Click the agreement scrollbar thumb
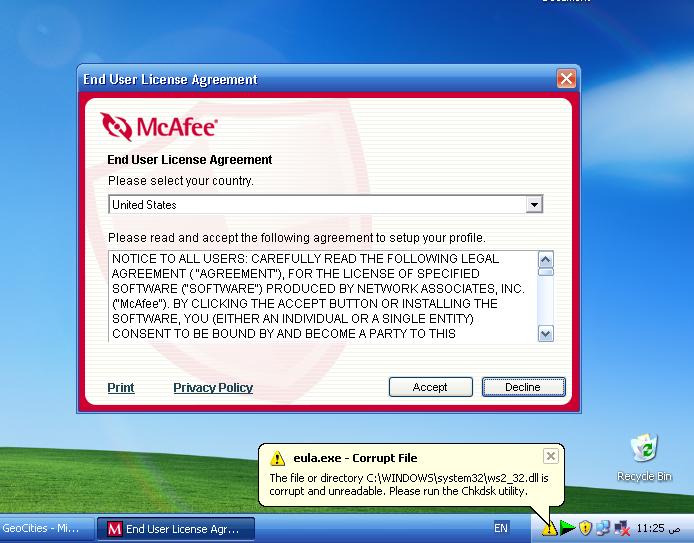Image resolution: width=694 pixels, height=543 pixels. coord(545,272)
